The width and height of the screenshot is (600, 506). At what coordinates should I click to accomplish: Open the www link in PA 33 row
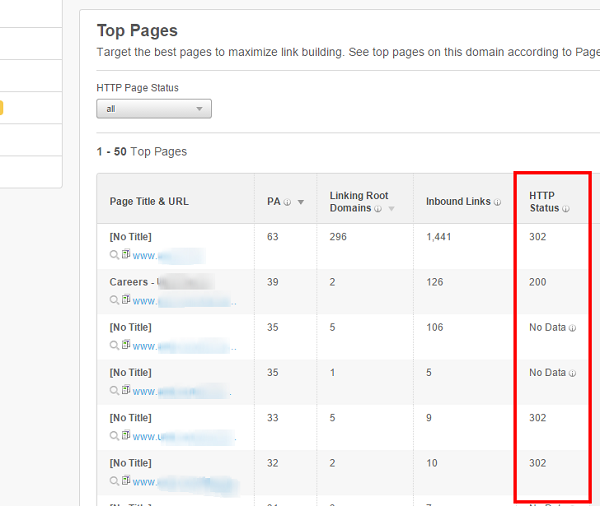pos(184,437)
